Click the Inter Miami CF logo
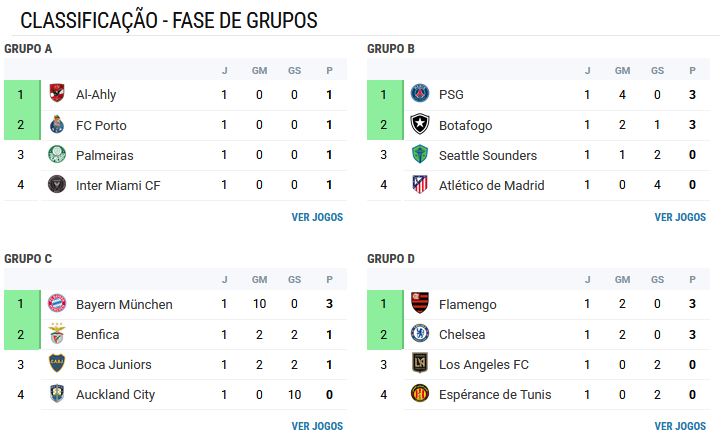 click(x=57, y=185)
